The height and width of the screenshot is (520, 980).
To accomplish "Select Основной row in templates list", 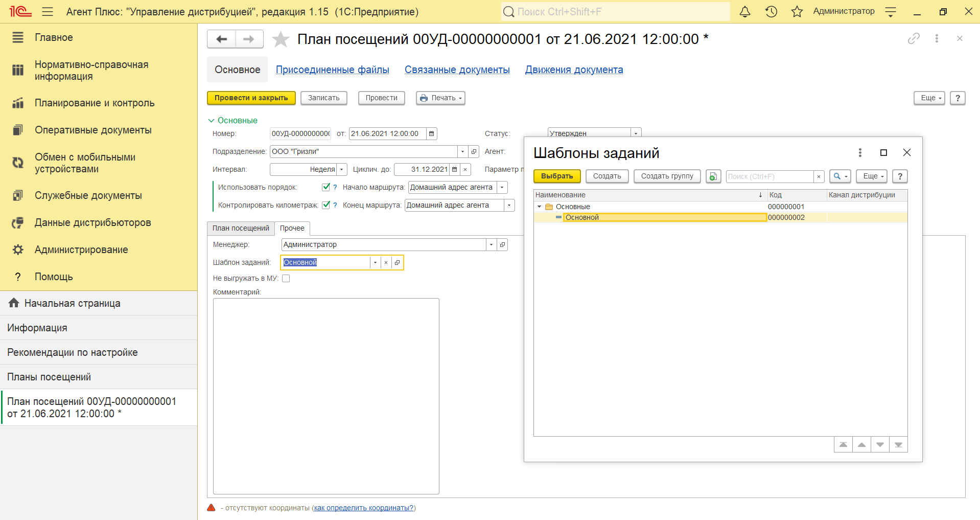I will (720, 217).
